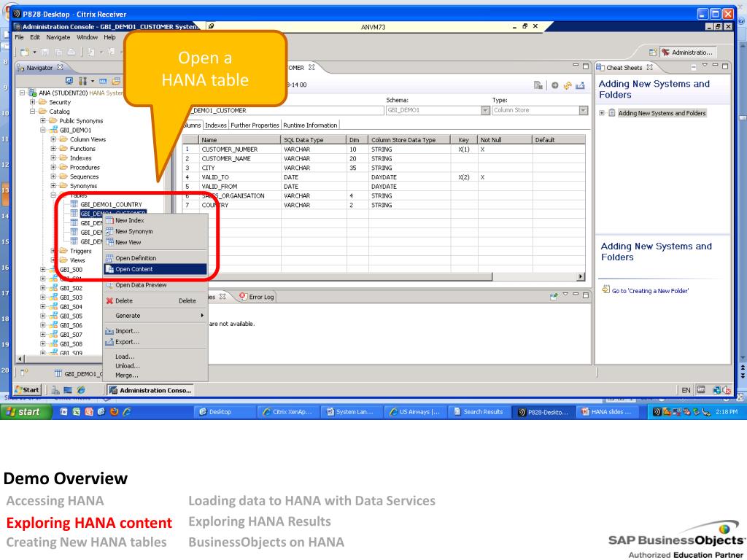The height and width of the screenshot is (560, 747).
Task: Select the Sequences folder
Action: tap(84, 176)
